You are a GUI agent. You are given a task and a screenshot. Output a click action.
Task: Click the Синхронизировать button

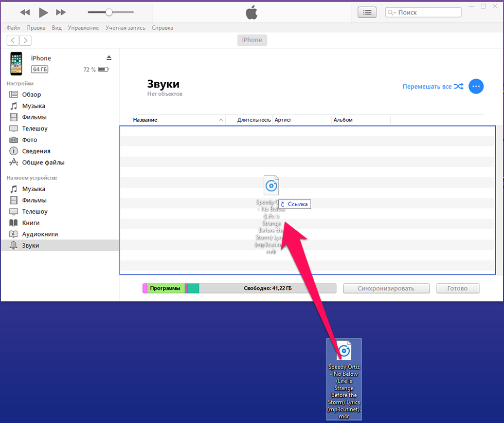[386, 288]
